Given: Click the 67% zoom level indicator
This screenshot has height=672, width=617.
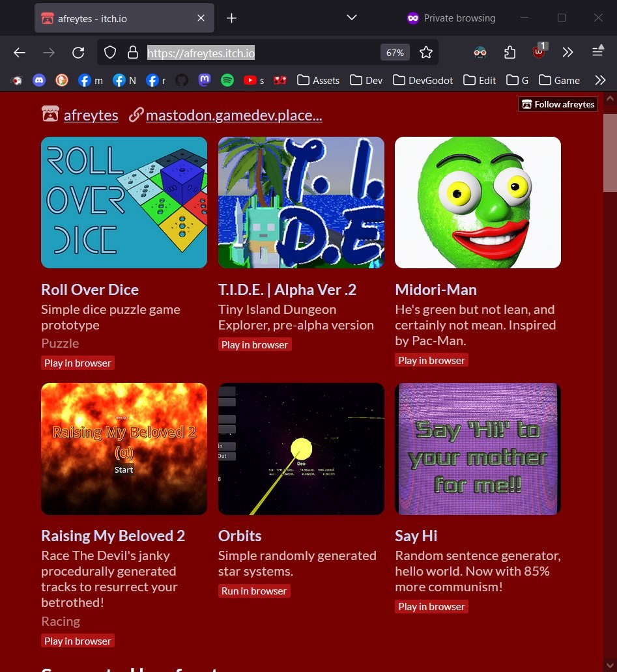Looking at the screenshot, I should (x=395, y=53).
